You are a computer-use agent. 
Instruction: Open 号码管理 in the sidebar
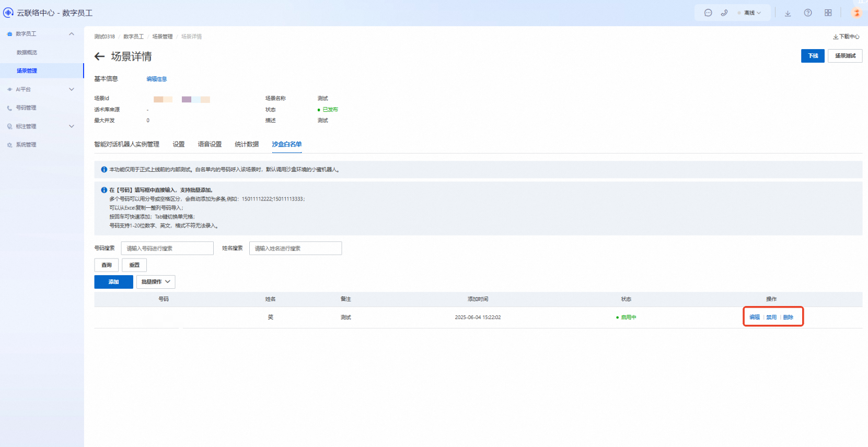click(26, 108)
